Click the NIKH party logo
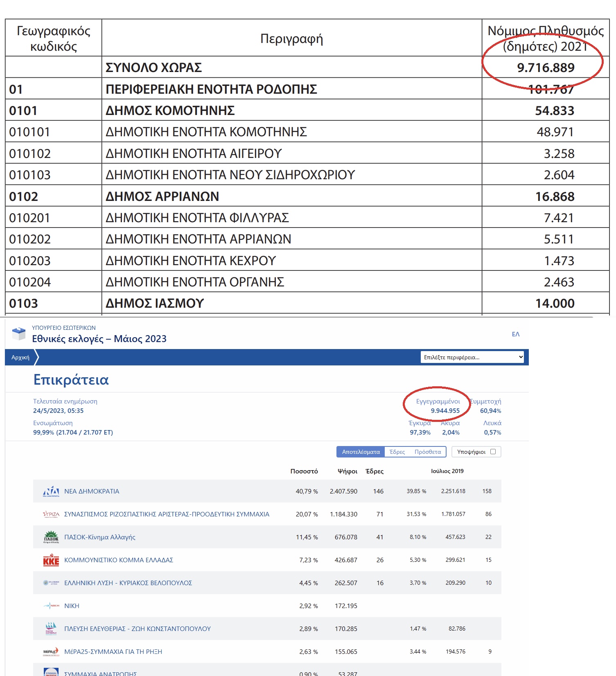This screenshot has height=676, width=616. 51,606
